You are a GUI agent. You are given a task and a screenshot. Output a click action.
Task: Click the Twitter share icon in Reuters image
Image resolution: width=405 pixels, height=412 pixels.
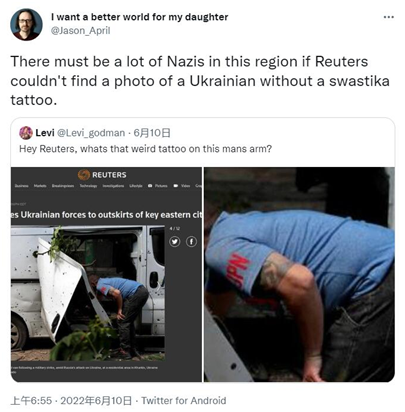174,241
